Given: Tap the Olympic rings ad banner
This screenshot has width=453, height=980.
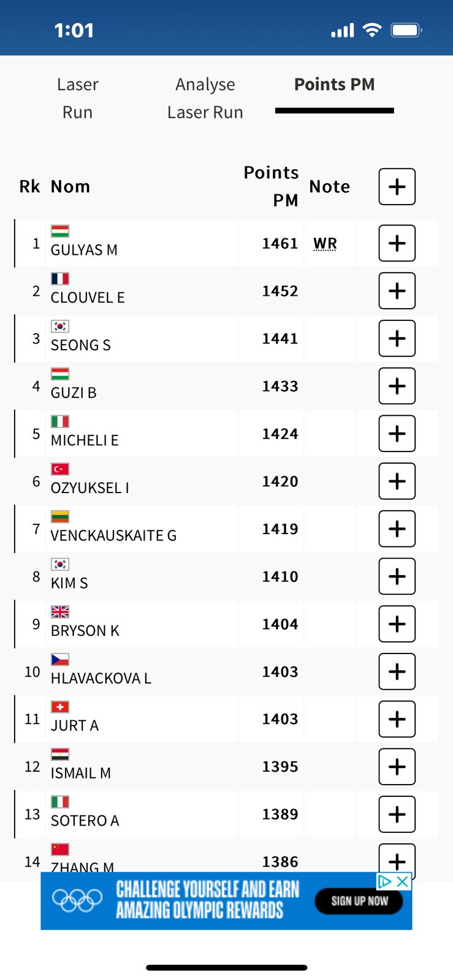Looking at the screenshot, I should point(226,901).
